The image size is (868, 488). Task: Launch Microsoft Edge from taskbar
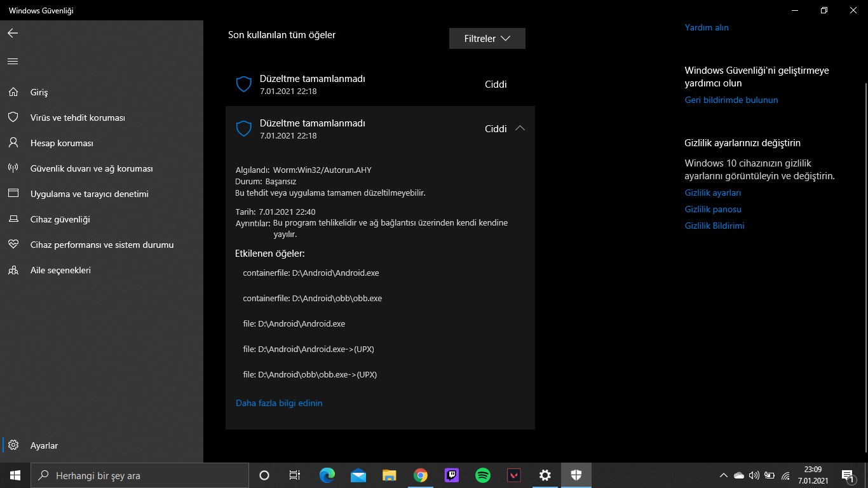point(327,475)
